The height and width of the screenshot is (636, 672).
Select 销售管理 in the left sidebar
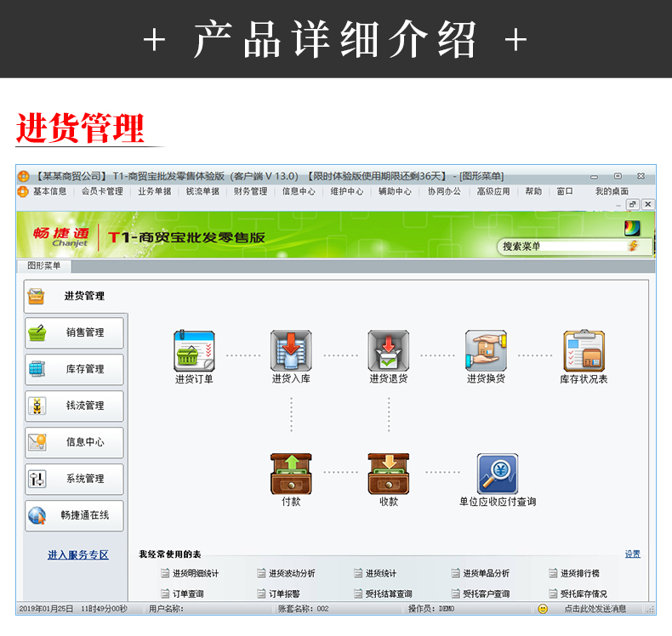[74, 332]
